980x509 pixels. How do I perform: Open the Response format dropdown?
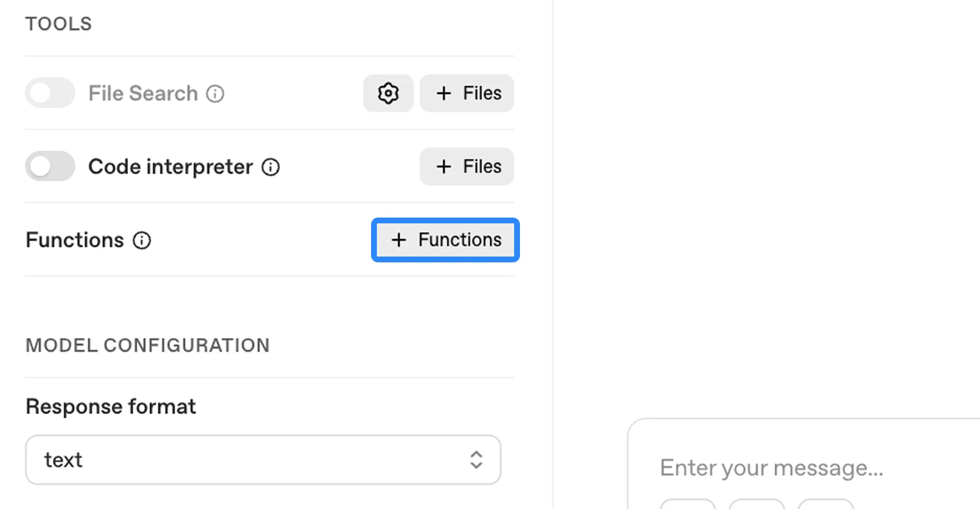point(263,460)
